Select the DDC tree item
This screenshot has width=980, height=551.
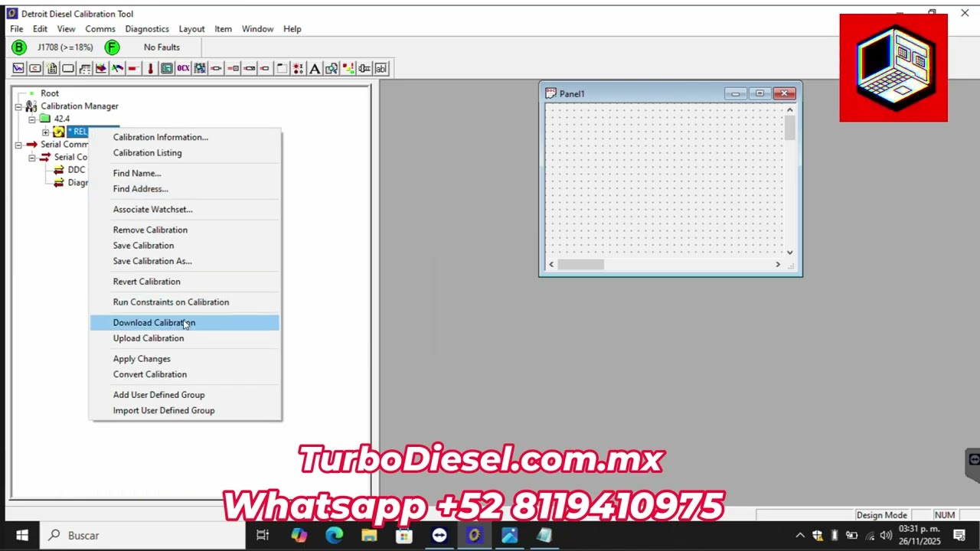77,170
